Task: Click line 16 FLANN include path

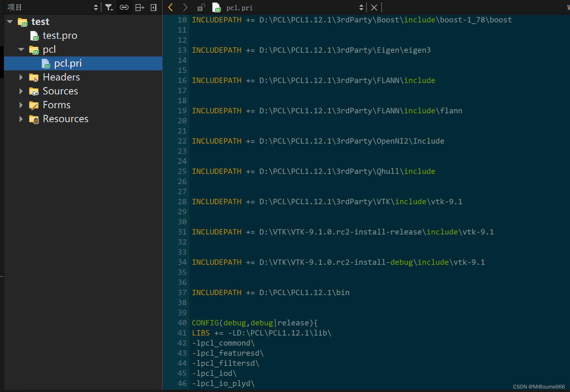Action: click(x=313, y=80)
